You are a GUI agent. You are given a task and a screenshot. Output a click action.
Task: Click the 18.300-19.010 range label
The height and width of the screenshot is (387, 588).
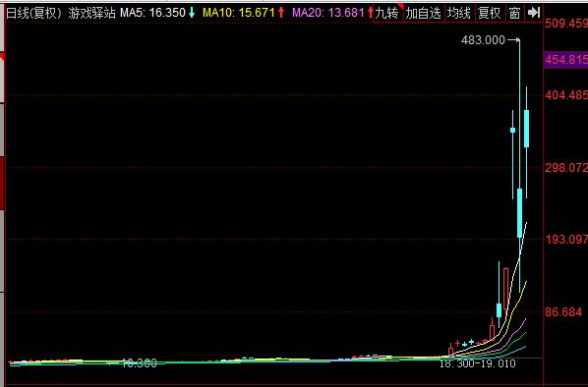pyautogui.click(x=477, y=363)
